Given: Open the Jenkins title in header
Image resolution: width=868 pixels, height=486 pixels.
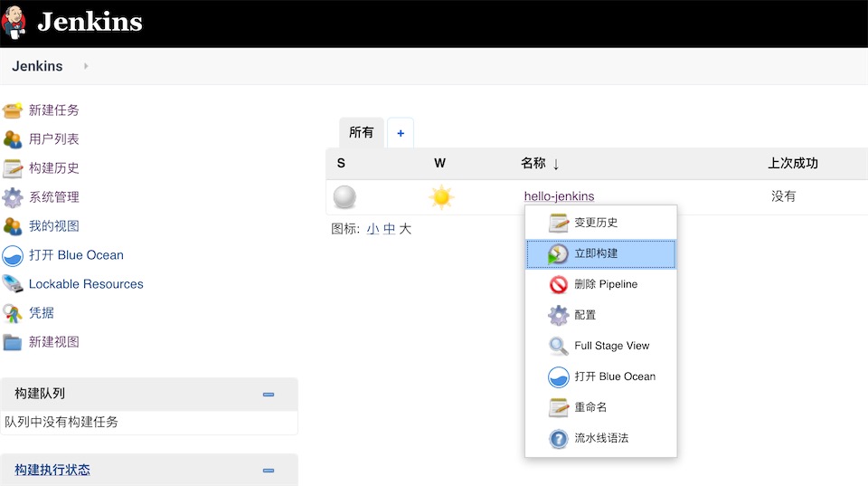Looking at the screenshot, I should 90,22.
